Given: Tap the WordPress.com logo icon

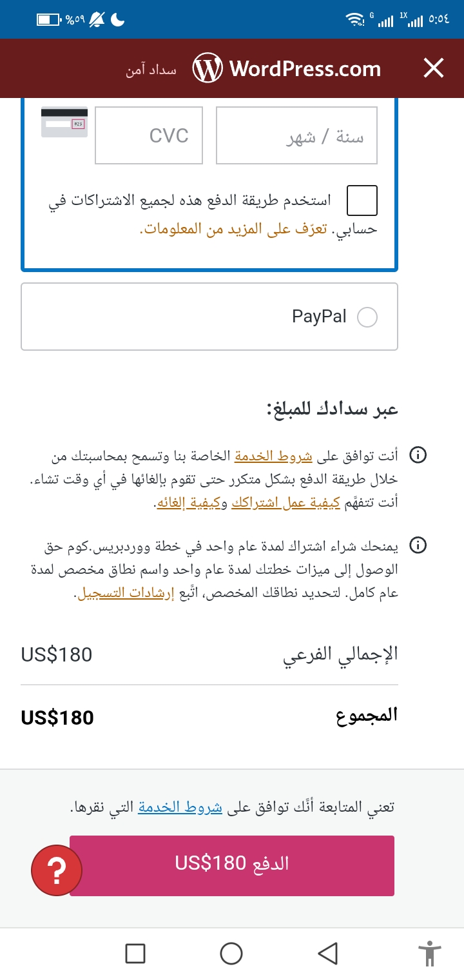Looking at the screenshot, I should click(208, 68).
